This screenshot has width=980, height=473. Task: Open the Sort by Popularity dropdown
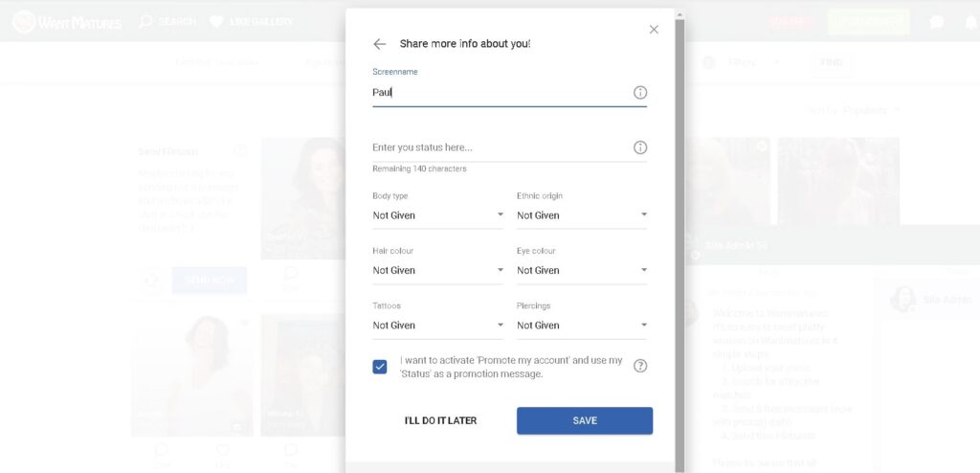[855, 110]
